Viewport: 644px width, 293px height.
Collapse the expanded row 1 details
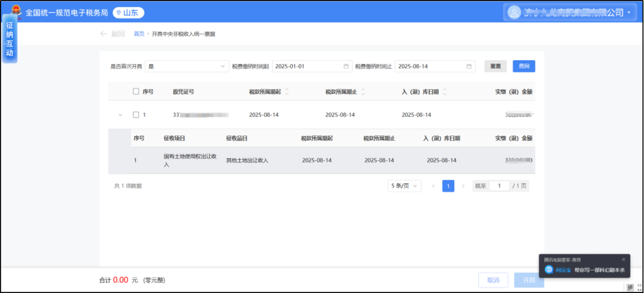120,115
